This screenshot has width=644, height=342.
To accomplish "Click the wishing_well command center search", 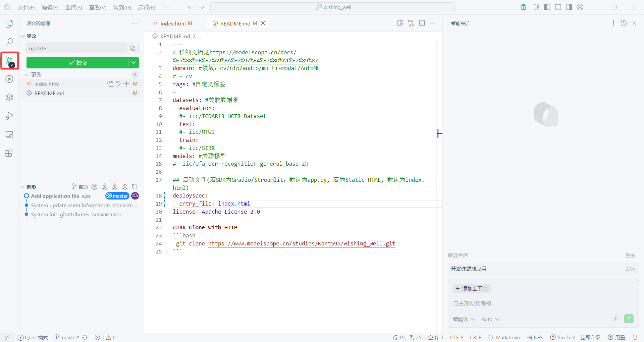I will point(333,7).
